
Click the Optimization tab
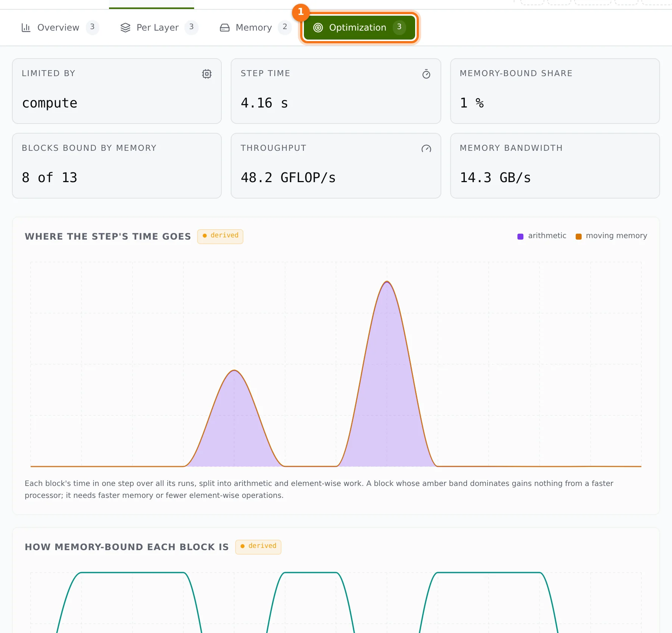tap(359, 27)
